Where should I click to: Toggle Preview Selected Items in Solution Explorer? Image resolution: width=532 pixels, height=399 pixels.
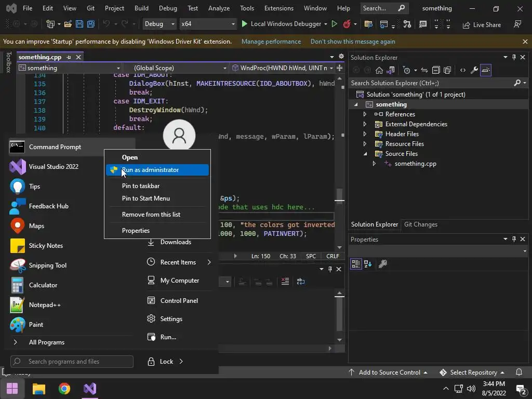click(x=486, y=70)
